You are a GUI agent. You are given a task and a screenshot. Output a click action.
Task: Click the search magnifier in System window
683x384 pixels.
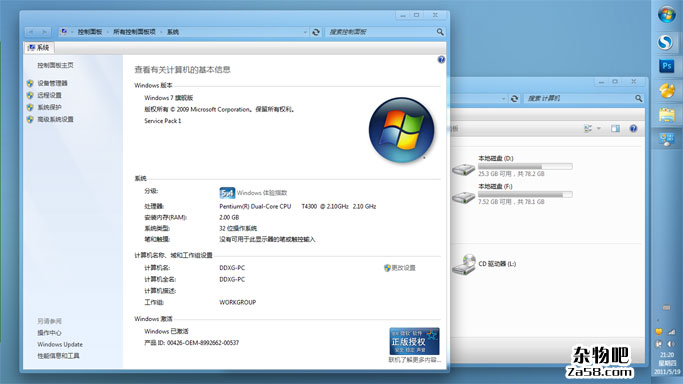[440, 32]
